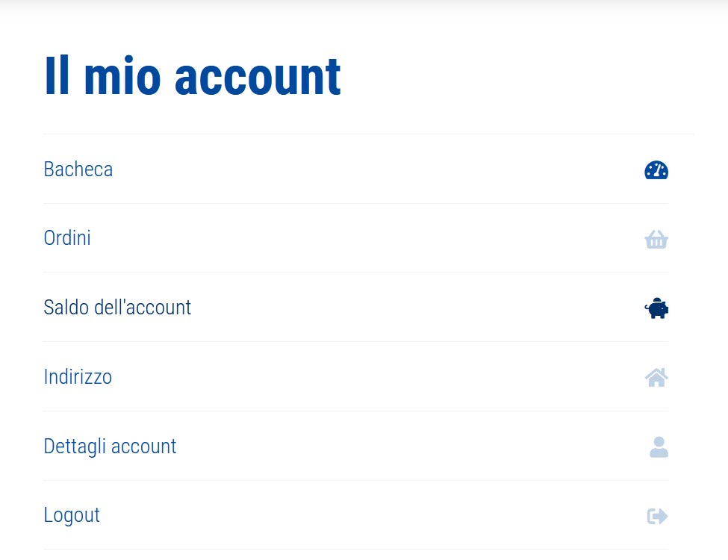Choose the Dettagli account menu entry
This screenshot has height=560, width=728.
click(355, 446)
